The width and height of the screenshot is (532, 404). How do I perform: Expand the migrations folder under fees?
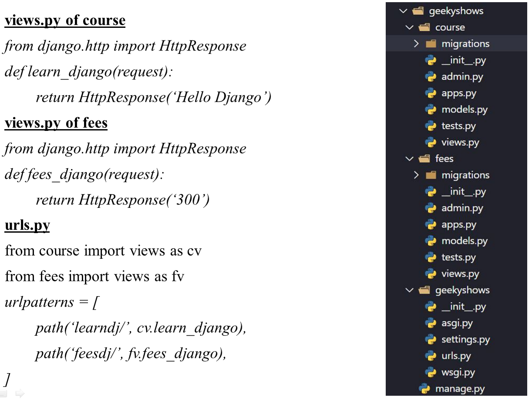point(416,175)
